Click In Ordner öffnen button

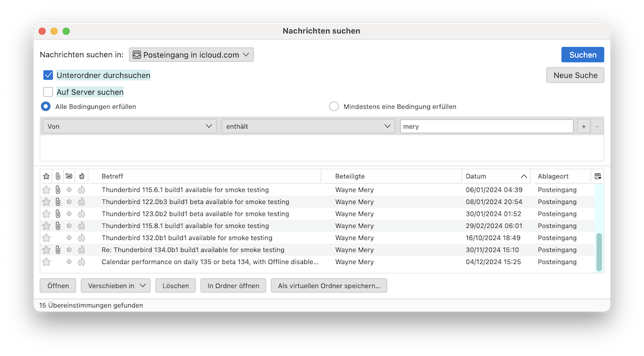click(x=233, y=286)
